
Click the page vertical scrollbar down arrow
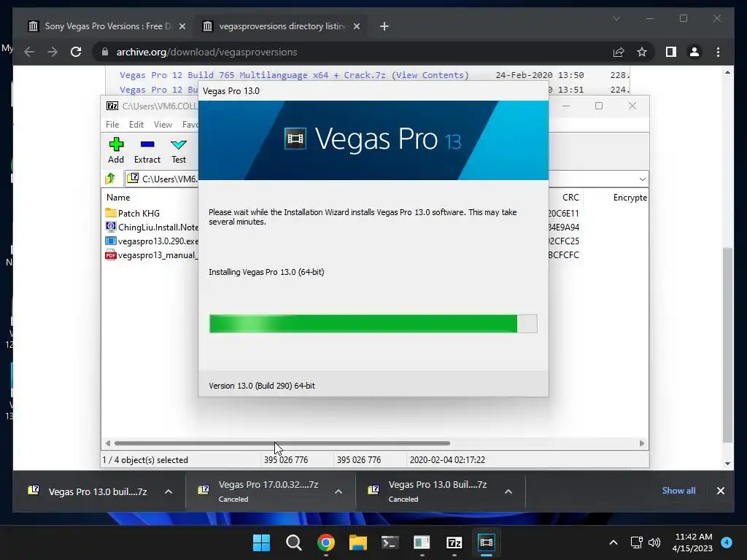coord(727,463)
